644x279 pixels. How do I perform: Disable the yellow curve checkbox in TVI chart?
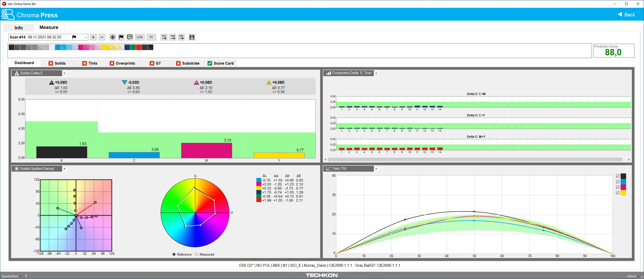(x=618, y=193)
